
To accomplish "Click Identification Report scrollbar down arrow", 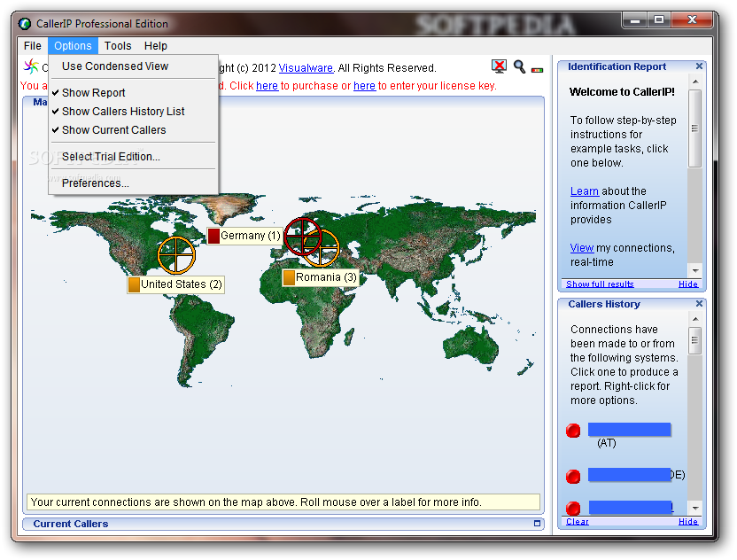I will click(695, 270).
